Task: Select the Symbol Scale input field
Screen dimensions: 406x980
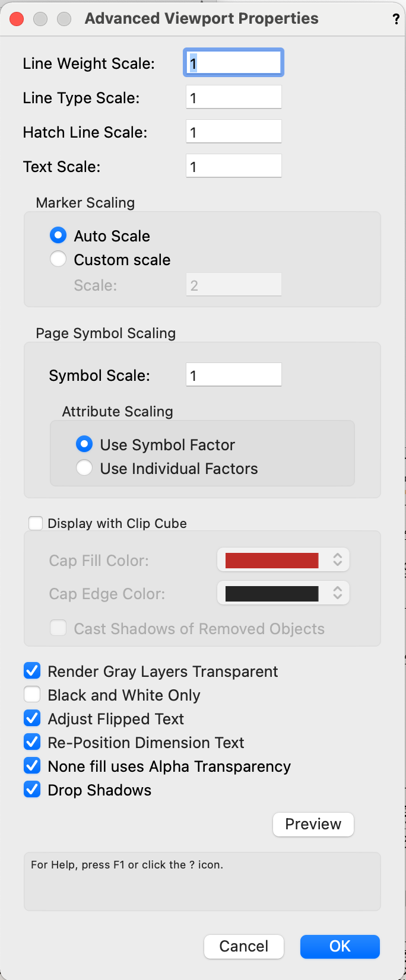Action: [x=233, y=374]
